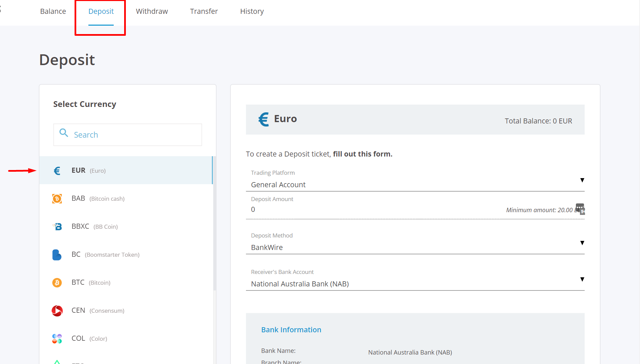
Task: Click the Bitcoin cash orange icon
Action: point(57,199)
